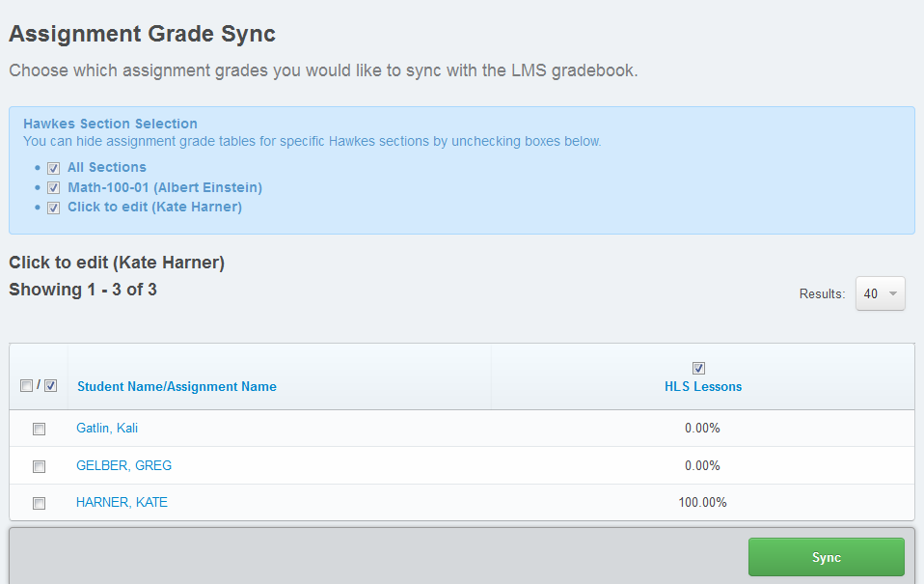The width and height of the screenshot is (924, 584).
Task: Tick the HARNER, KATE row checkbox
Action: point(39,503)
